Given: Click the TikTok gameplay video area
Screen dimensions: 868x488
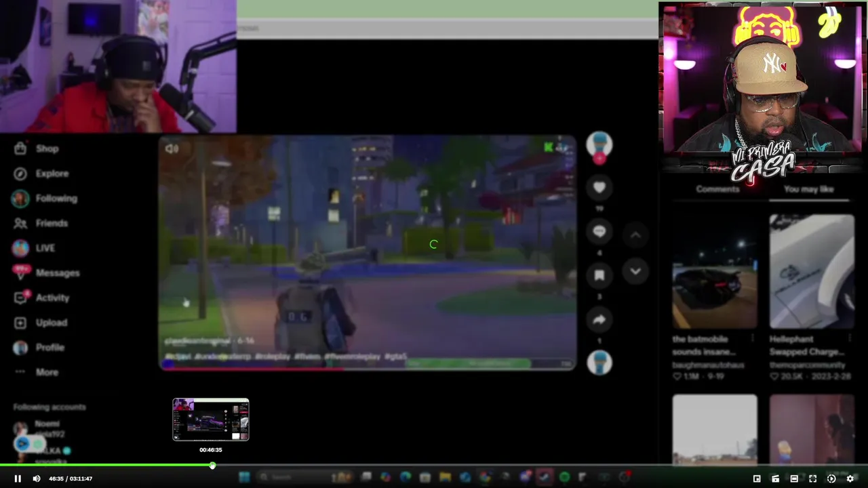Looking at the screenshot, I should pyautogui.click(x=368, y=252).
